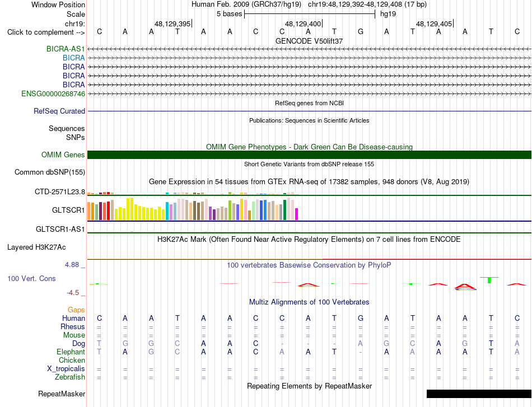Click the SNPs publications track label
Image resolution: width=532 pixels, height=407 pixels.
[x=76, y=137]
